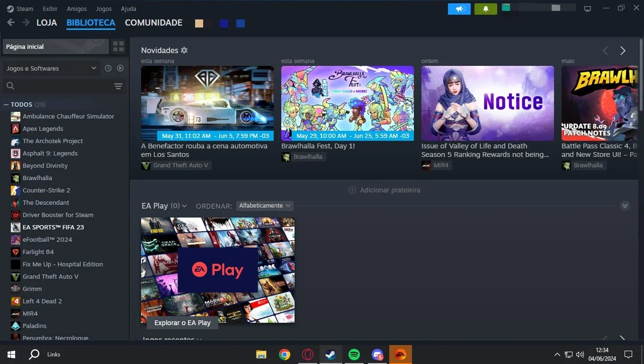Click the Asphalt 9: Legends icon
644x364 pixels.
click(x=16, y=153)
